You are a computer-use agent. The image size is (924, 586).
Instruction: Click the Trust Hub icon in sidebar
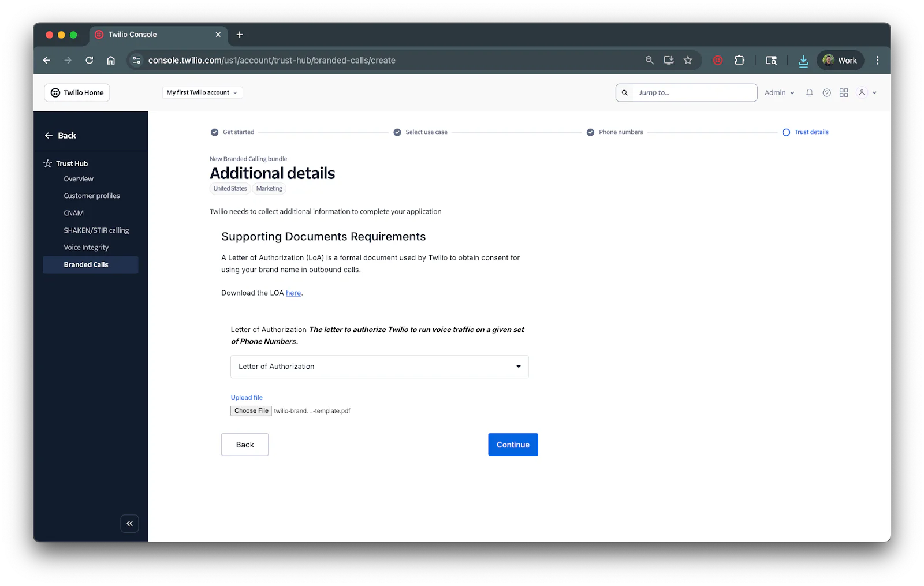coord(47,163)
